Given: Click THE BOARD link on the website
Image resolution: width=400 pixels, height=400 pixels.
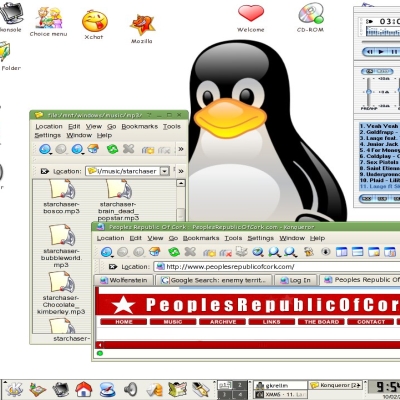Looking at the screenshot, I should click(321, 322).
